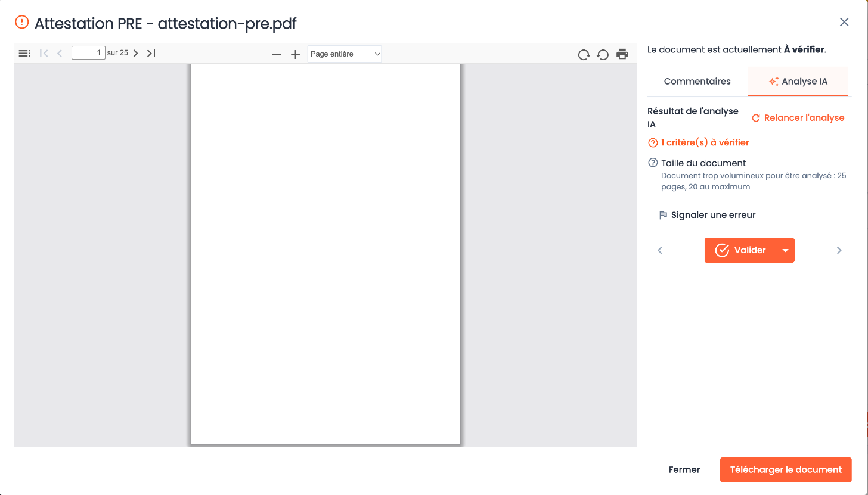This screenshot has width=868, height=495.
Task: Select the Analyse IA tab
Action: pos(798,81)
